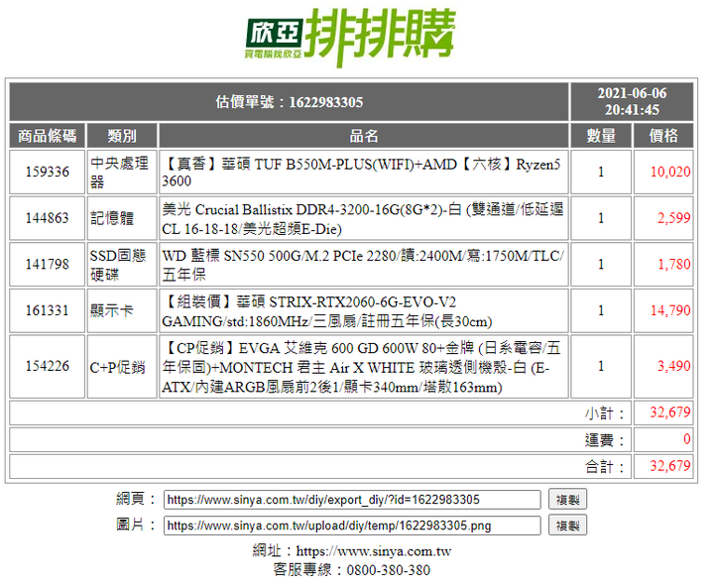714x588 pixels.
Task: Click the price 3,490
Action: pos(674,366)
